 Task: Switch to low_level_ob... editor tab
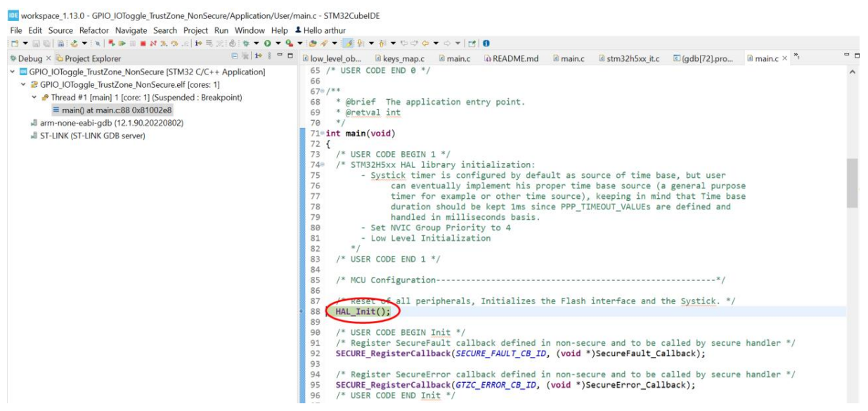(x=330, y=58)
